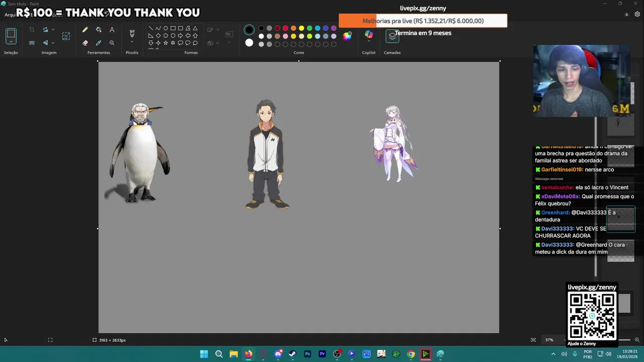This screenshot has height=362, width=644.
Task: Select primary color 1 black circle
Action: tap(249, 30)
